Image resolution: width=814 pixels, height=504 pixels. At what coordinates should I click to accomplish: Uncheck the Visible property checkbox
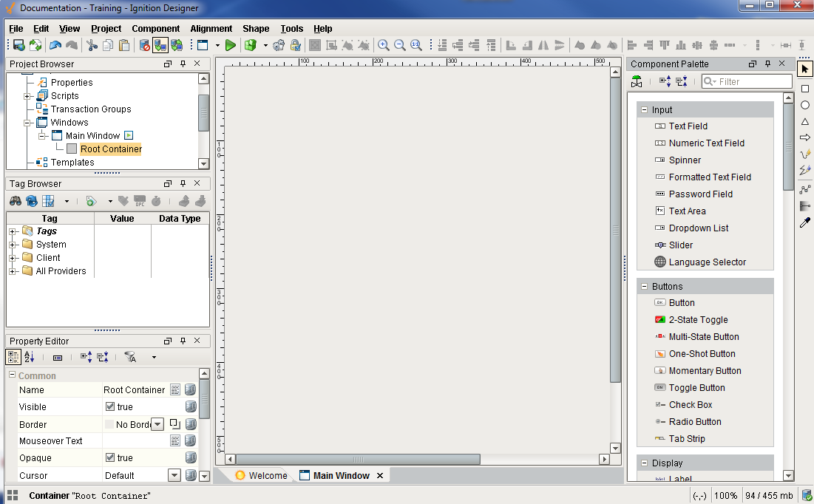[x=109, y=406]
